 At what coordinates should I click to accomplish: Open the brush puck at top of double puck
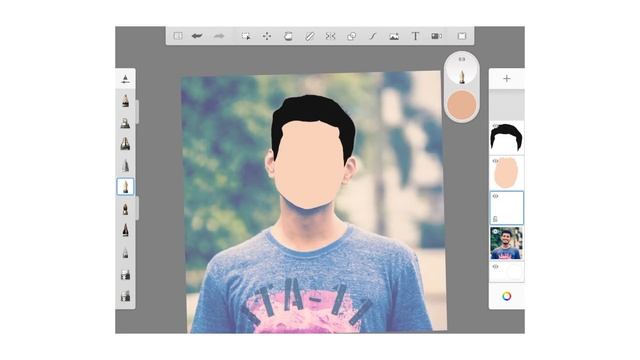(462, 69)
